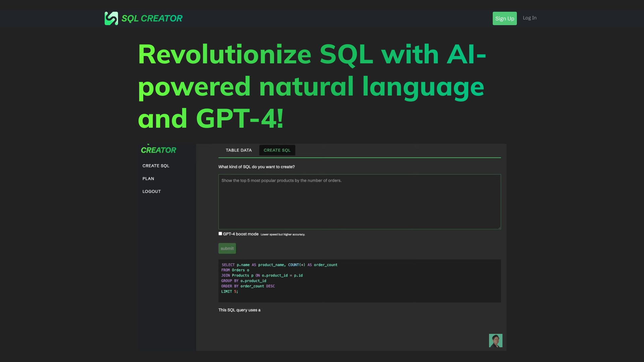Click inside the SQL prompt text area
Screen dimensions: 644x362
359,201
